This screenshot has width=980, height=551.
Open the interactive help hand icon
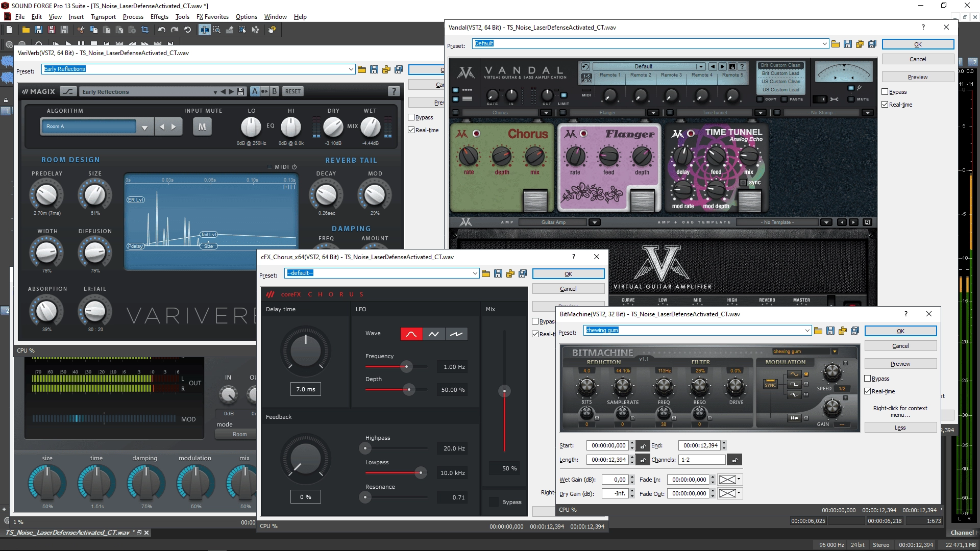coord(272,30)
